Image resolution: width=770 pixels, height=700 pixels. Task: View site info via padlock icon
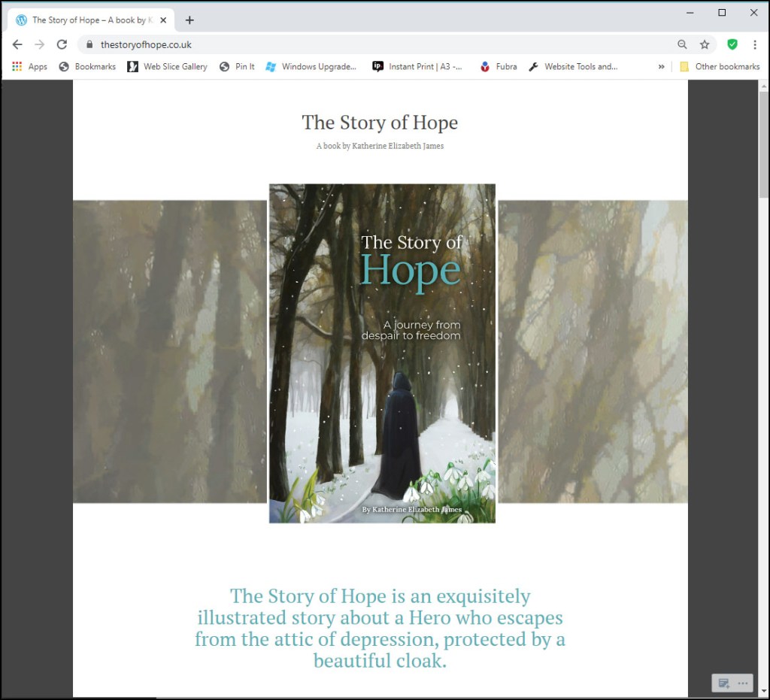[89, 44]
